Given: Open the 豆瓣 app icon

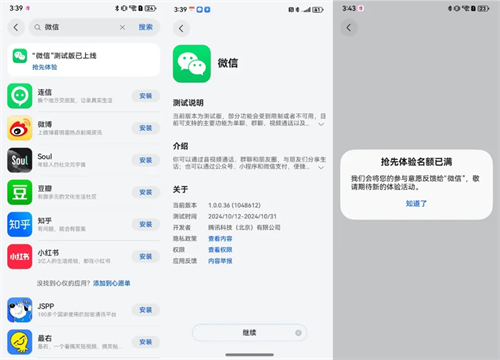Looking at the screenshot, I should point(20,192).
